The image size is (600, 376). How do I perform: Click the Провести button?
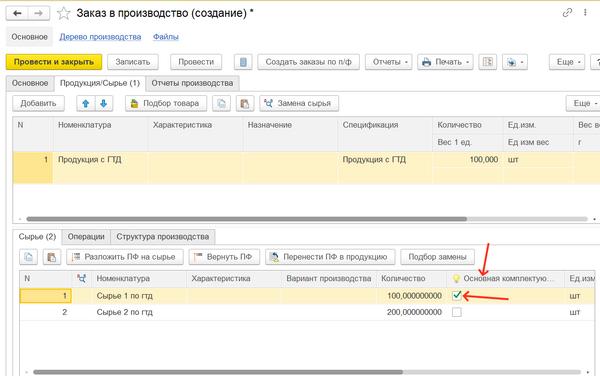196,62
